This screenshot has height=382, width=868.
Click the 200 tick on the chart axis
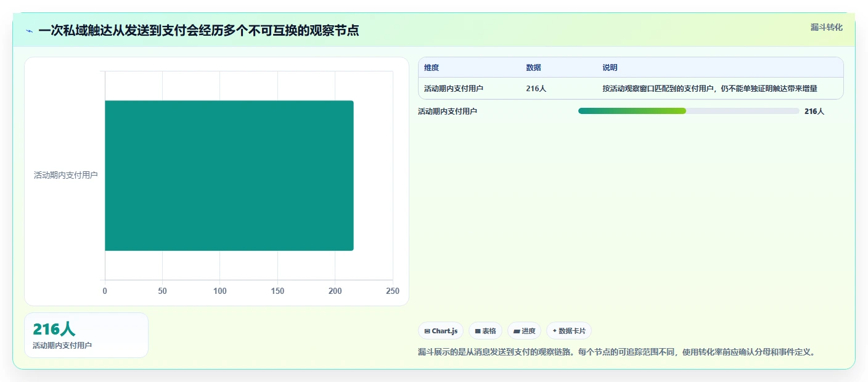335,291
